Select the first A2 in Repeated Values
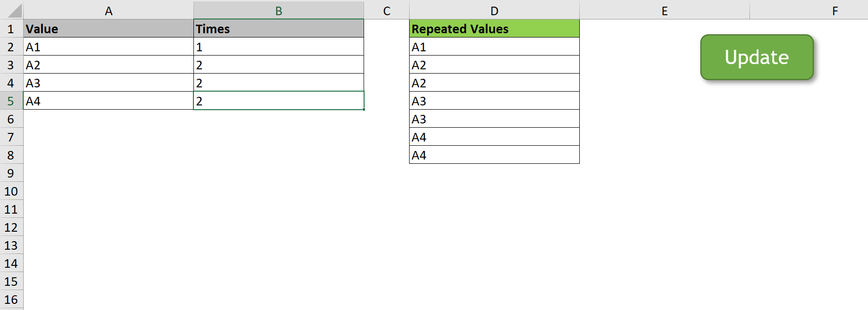 pos(494,65)
